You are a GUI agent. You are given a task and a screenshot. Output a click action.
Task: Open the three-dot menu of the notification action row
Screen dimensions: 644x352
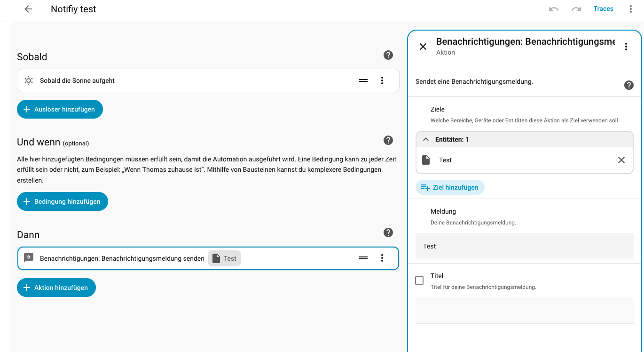[382, 258]
